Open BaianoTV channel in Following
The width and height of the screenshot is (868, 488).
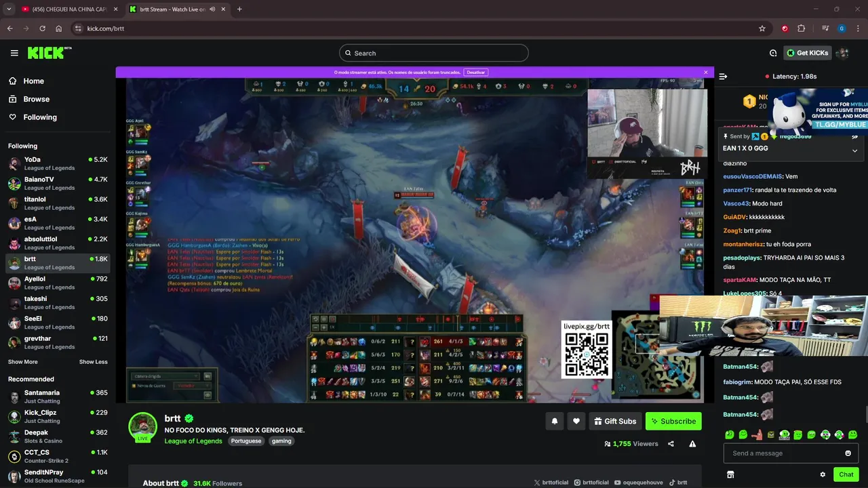(58, 183)
